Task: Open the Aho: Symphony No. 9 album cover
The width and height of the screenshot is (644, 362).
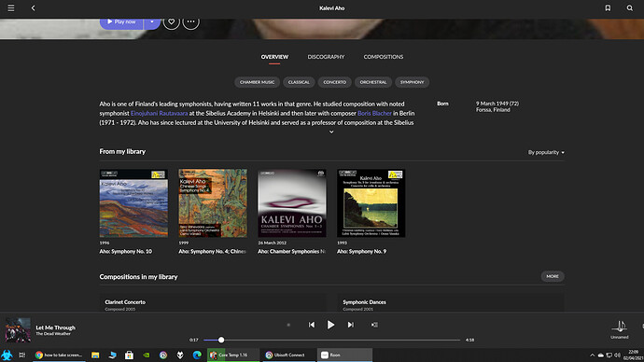Action: pyautogui.click(x=371, y=203)
